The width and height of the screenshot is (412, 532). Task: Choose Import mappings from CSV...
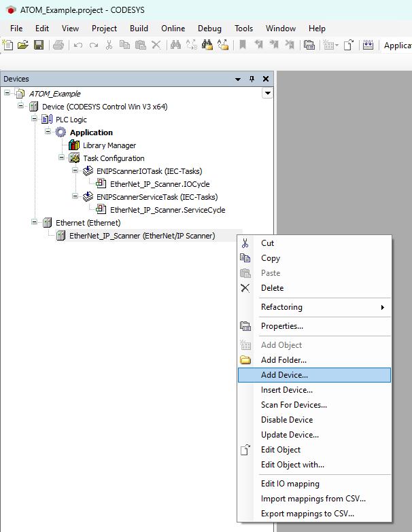click(x=314, y=499)
